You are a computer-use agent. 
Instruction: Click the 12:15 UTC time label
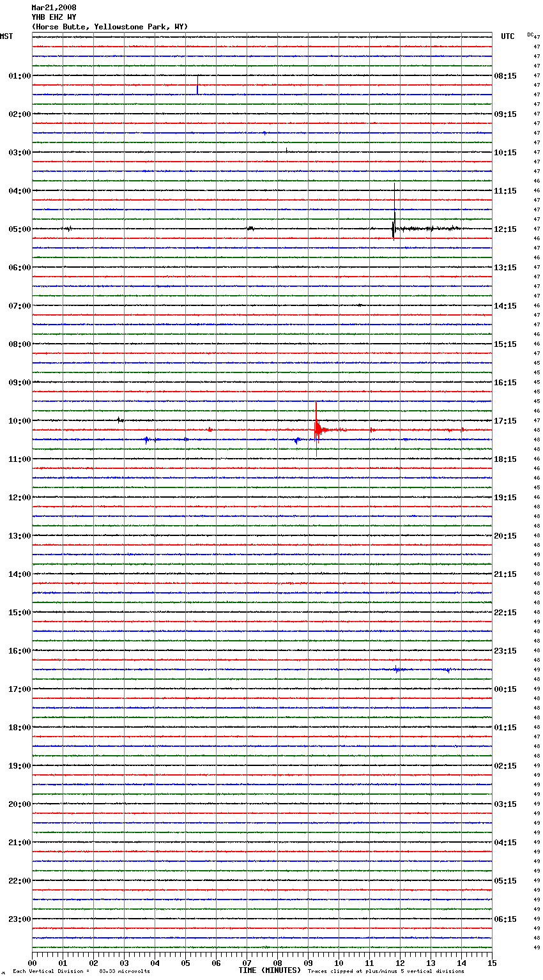point(505,229)
